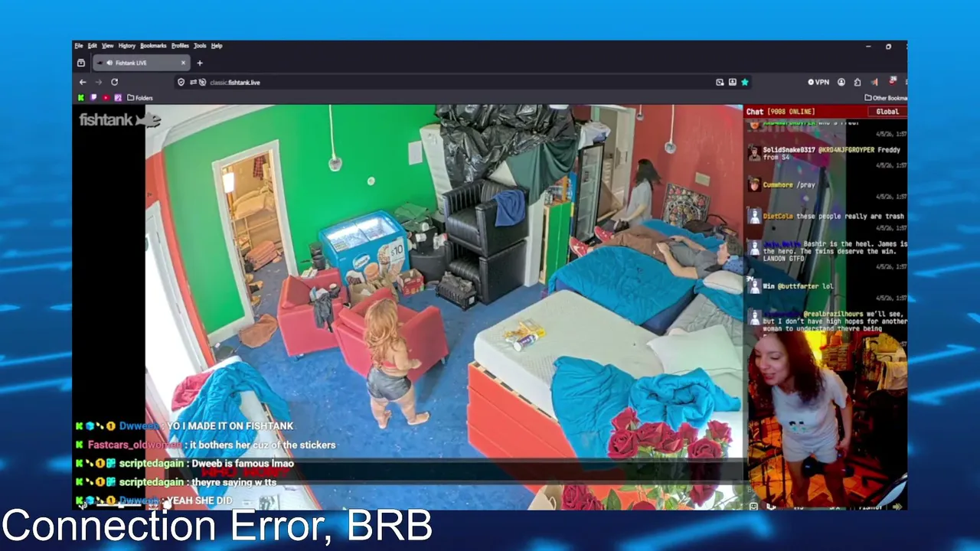Open the green Kick bookmark
Image resolution: width=980 pixels, height=551 pixels.
(81, 98)
